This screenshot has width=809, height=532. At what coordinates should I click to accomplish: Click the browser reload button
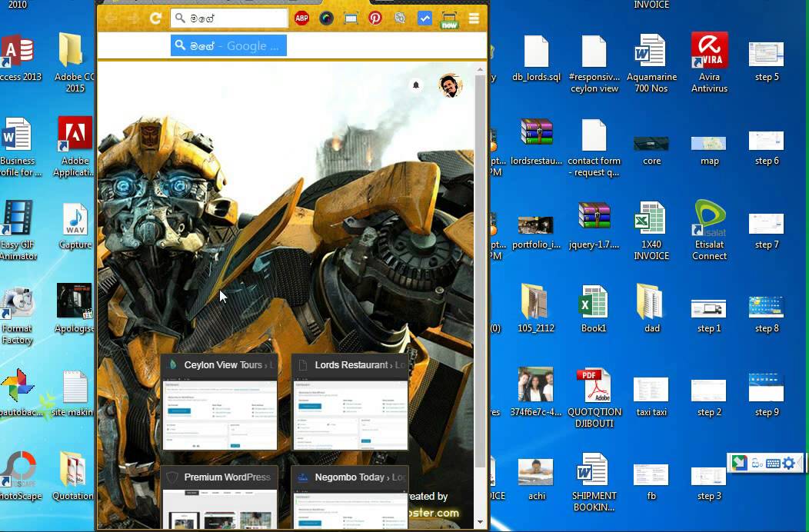click(155, 18)
